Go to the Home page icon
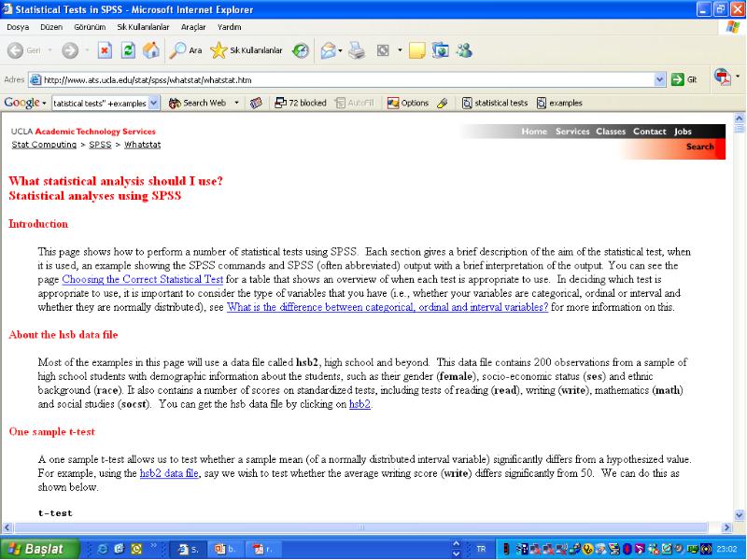Viewport: 747px width, 560px height. click(151, 50)
